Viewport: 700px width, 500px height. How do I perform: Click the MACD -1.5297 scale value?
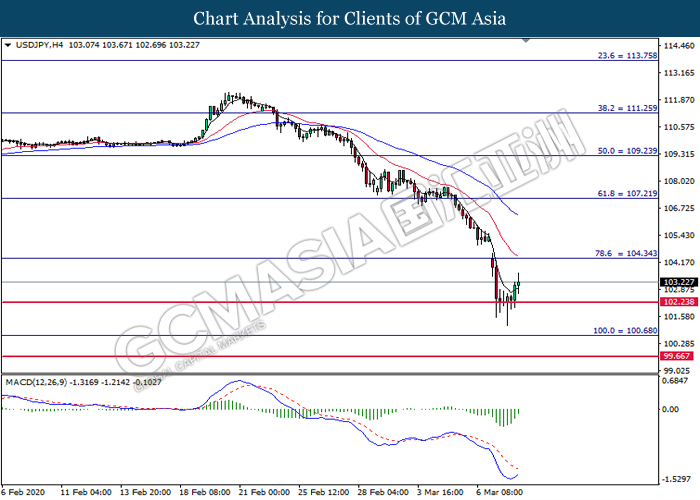tap(677, 479)
